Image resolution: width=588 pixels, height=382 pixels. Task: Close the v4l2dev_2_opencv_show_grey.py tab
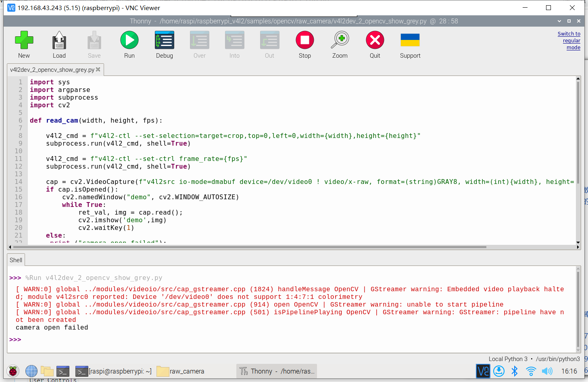(98, 69)
